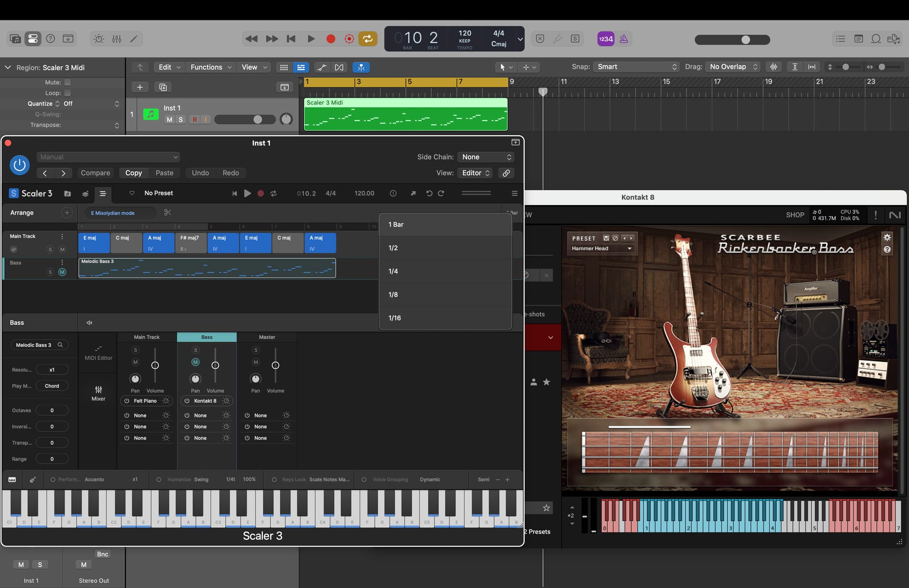Viewport: 909px width, 588px height.
Task: Enable the Loop checkbox for the region
Action: tap(68, 93)
